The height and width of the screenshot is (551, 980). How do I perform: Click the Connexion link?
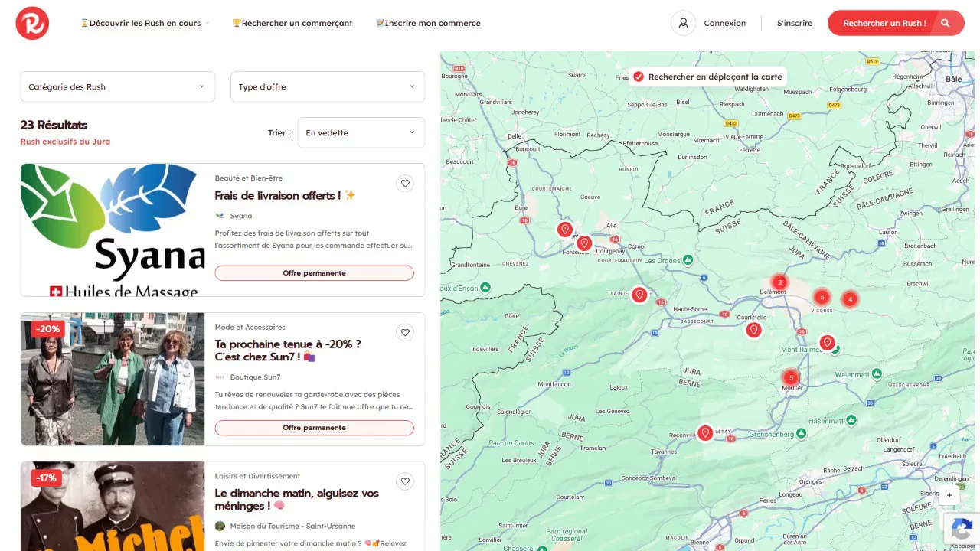724,23
